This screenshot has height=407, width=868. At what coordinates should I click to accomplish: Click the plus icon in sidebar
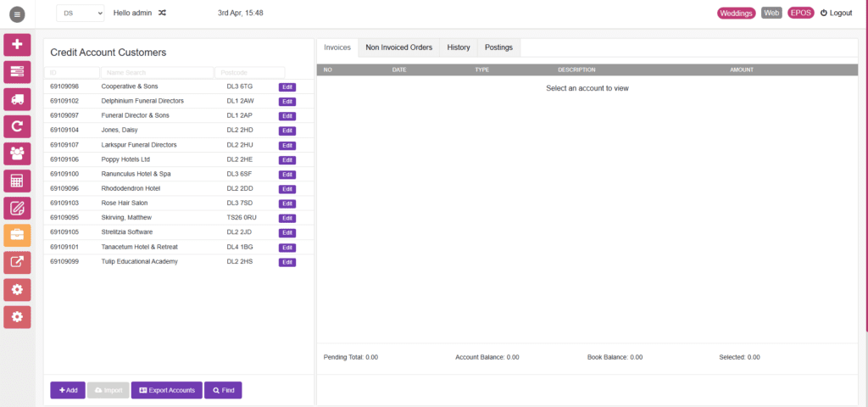click(x=17, y=44)
